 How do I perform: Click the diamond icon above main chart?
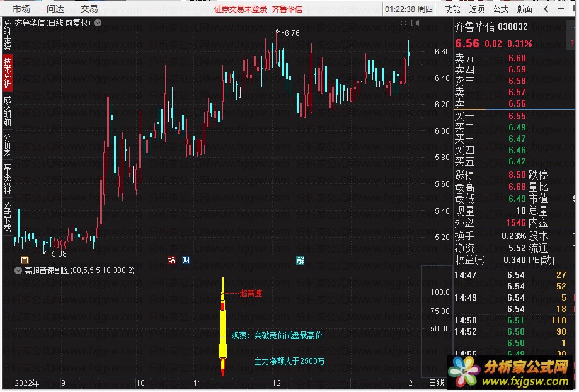coord(403,23)
